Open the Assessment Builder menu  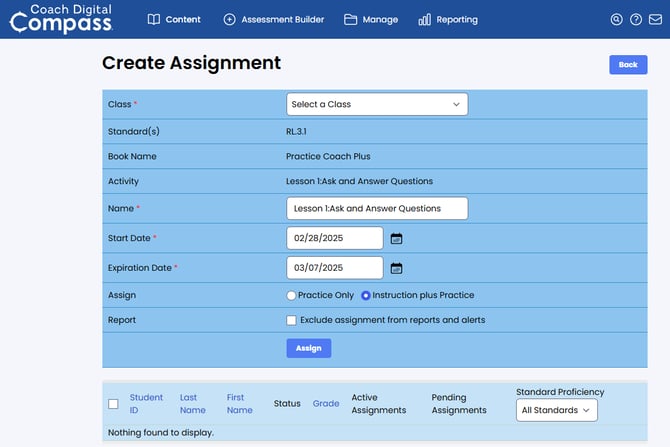click(x=273, y=19)
